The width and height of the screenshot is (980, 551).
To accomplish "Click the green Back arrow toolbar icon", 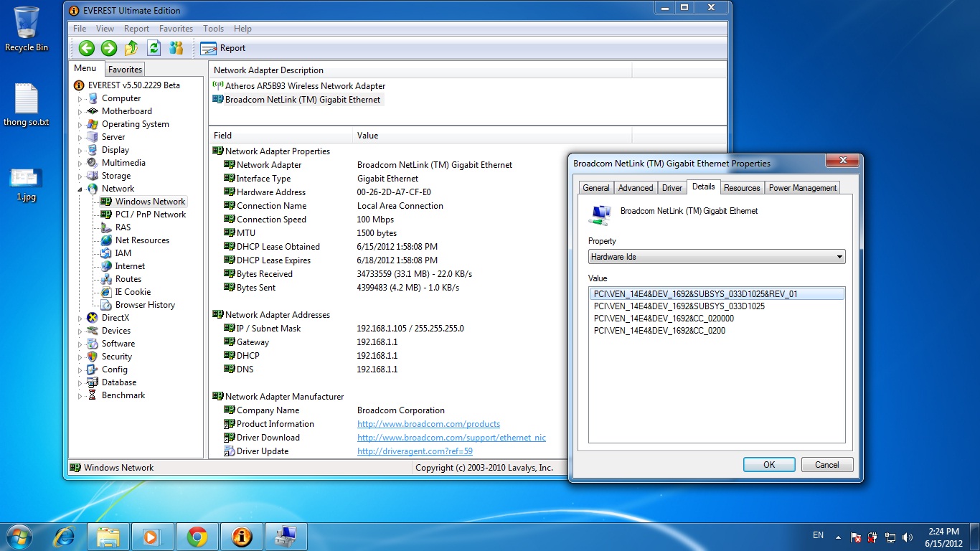I will pyautogui.click(x=87, y=48).
